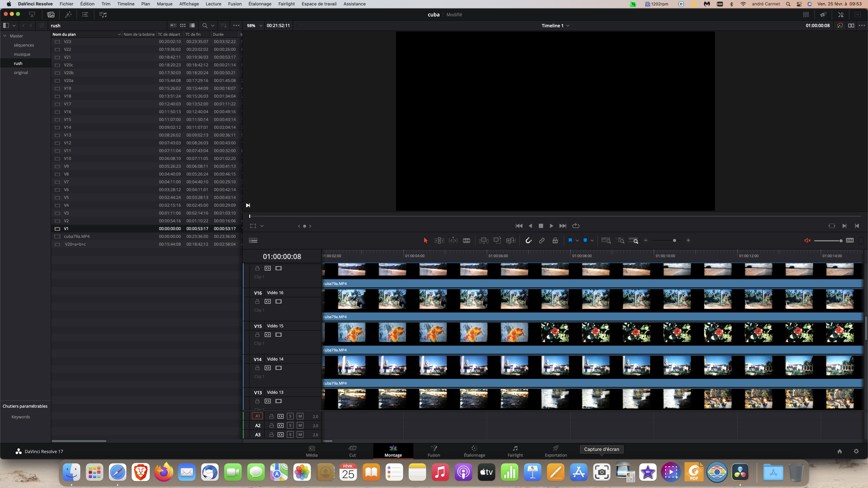Image resolution: width=868 pixels, height=488 pixels.
Task: Open the Mixer panel icon
Action: [806, 14]
